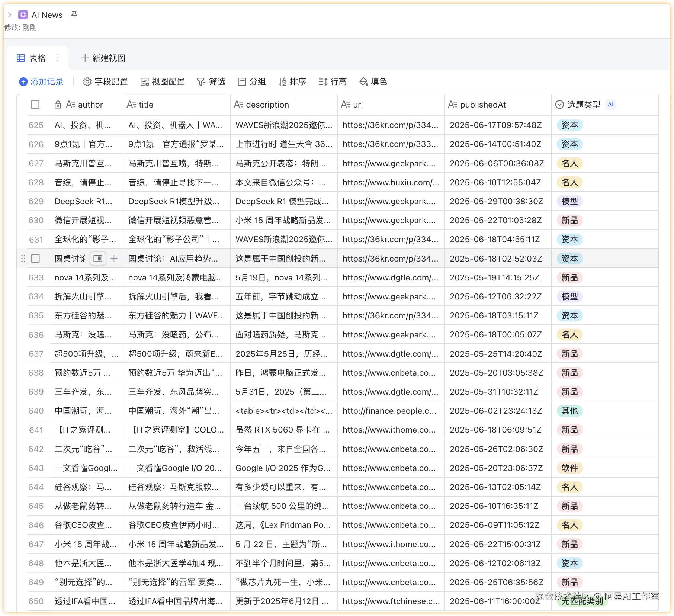The width and height of the screenshot is (674, 616).
Task: Open the 排序 sort menu
Action: pos(292,81)
